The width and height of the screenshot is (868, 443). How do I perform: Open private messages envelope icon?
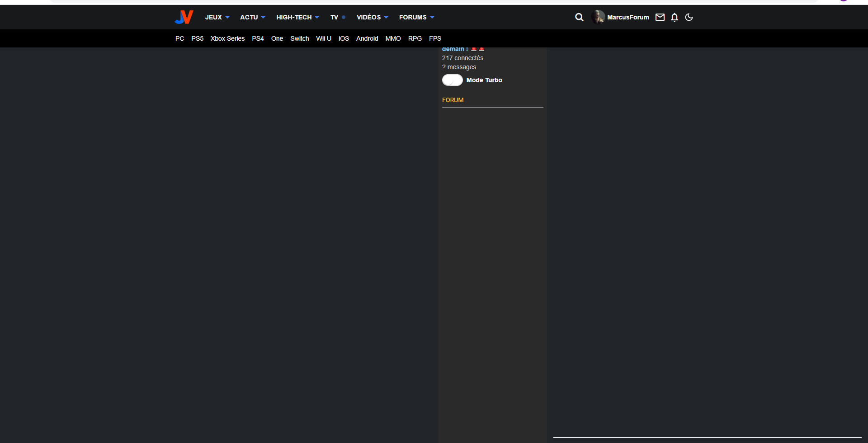pos(660,17)
